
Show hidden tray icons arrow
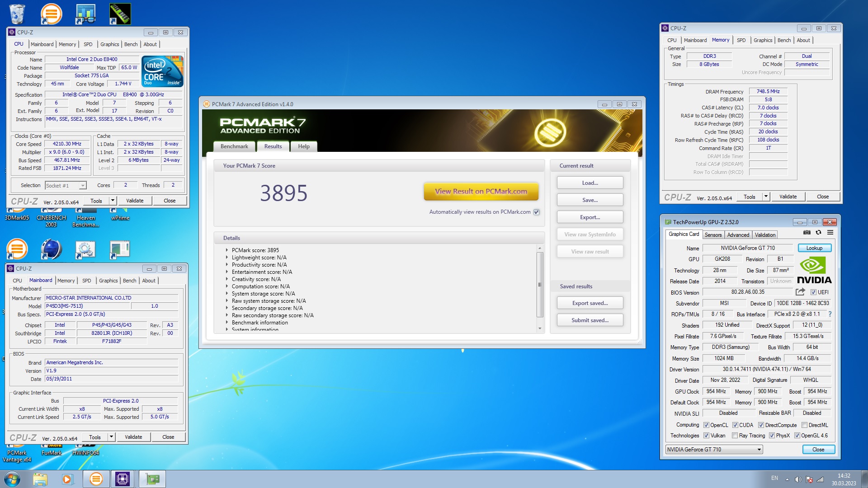787,479
